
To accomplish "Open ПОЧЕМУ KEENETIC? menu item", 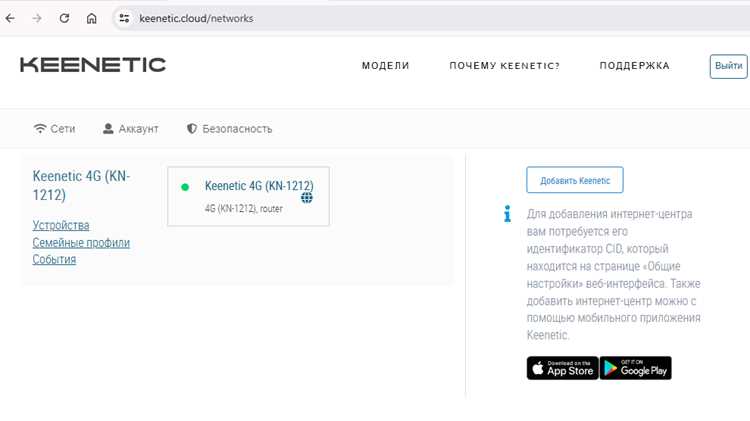I will coord(504,66).
